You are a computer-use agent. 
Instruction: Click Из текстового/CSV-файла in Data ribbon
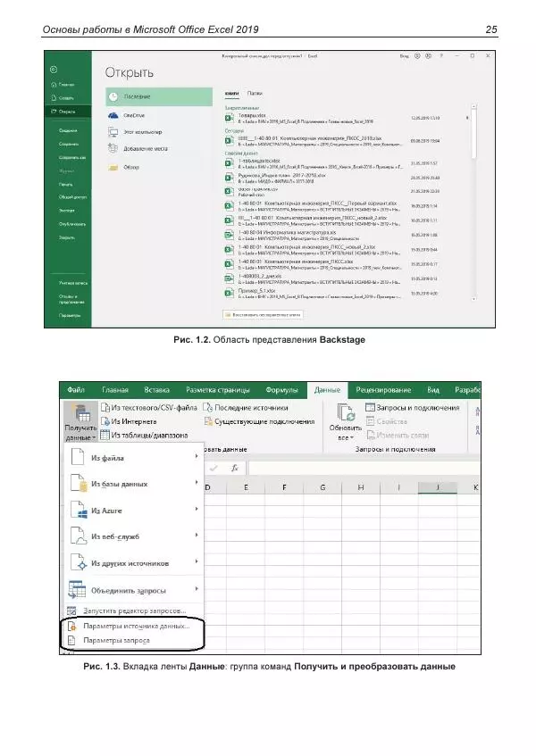point(149,408)
